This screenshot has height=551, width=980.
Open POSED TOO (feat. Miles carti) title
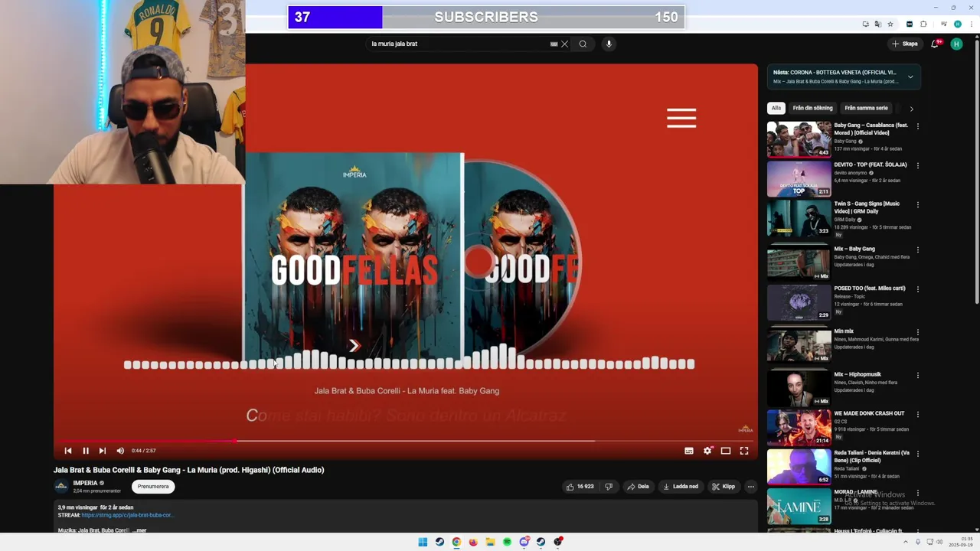pyautogui.click(x=870, y=289)
